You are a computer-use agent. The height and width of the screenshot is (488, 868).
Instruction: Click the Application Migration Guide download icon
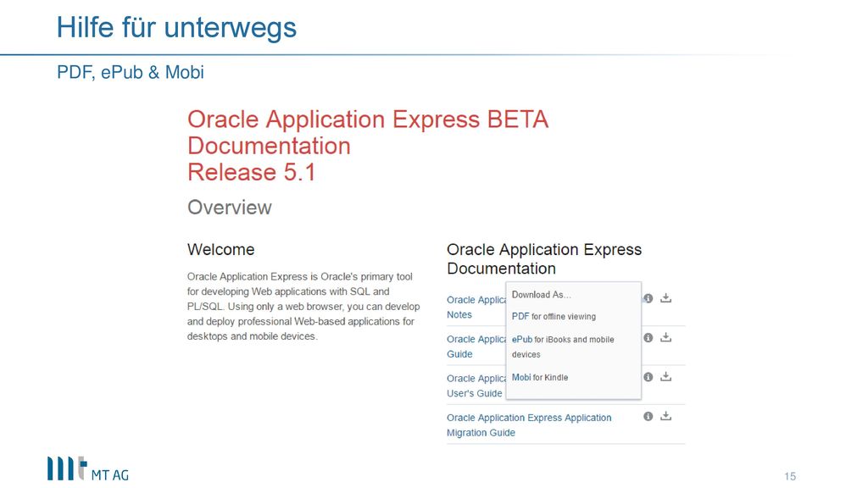(x=666, y=416)
